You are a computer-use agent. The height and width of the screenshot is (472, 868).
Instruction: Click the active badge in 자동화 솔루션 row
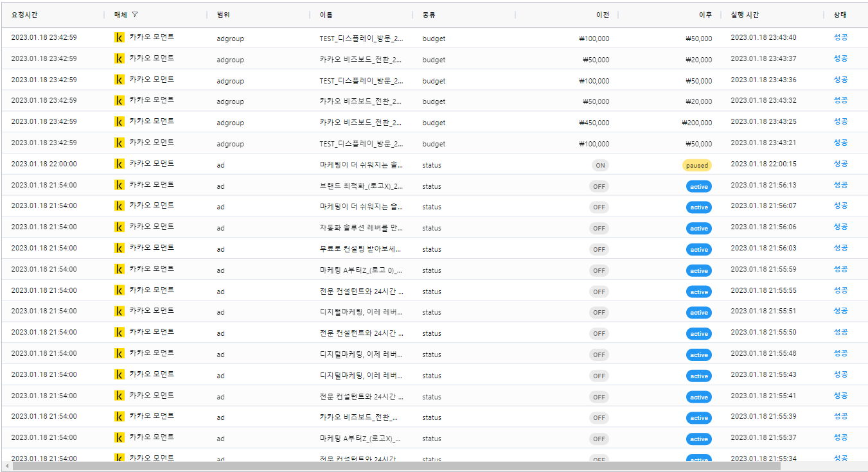point(698,229)
